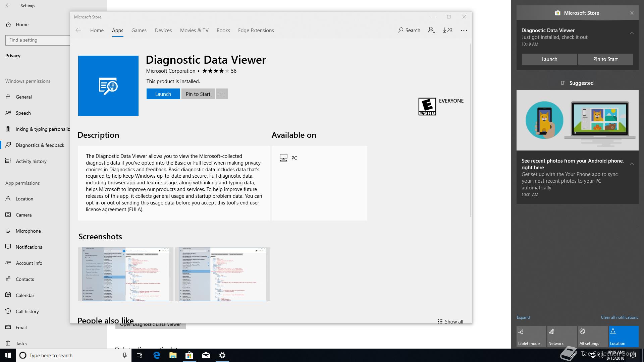644x362 pixels.
Task: Open the Windows Start button
Action: (x=8, y=355)
